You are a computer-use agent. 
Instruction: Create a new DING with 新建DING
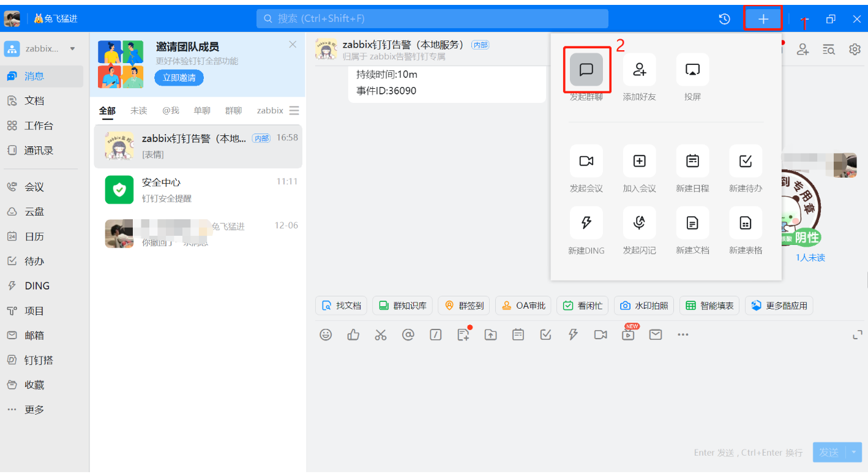586,222
